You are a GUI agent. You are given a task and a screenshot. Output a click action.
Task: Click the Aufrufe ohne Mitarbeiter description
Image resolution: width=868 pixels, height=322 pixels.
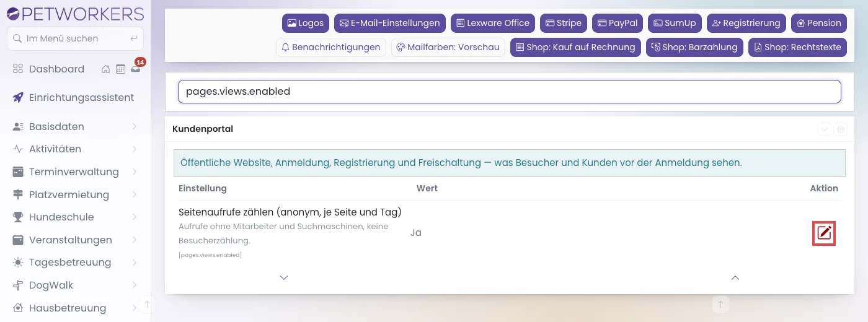[x=283, y=233]
